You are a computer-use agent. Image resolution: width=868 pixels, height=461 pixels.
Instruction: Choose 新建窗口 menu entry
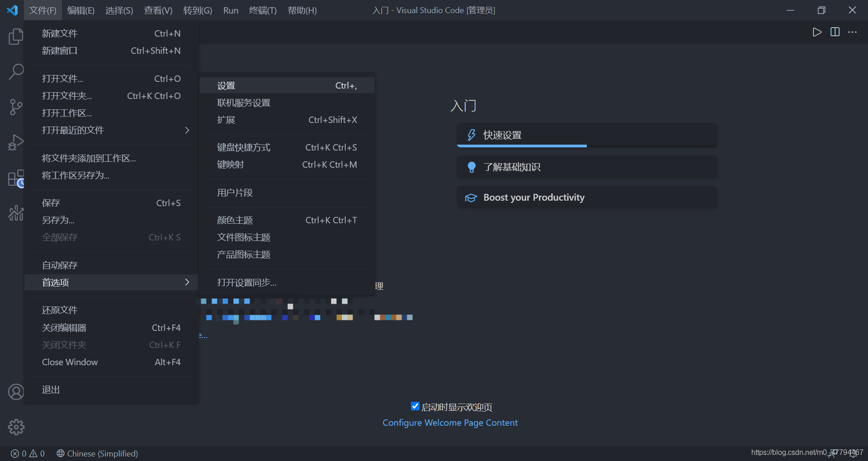click(x=111, y=51)
